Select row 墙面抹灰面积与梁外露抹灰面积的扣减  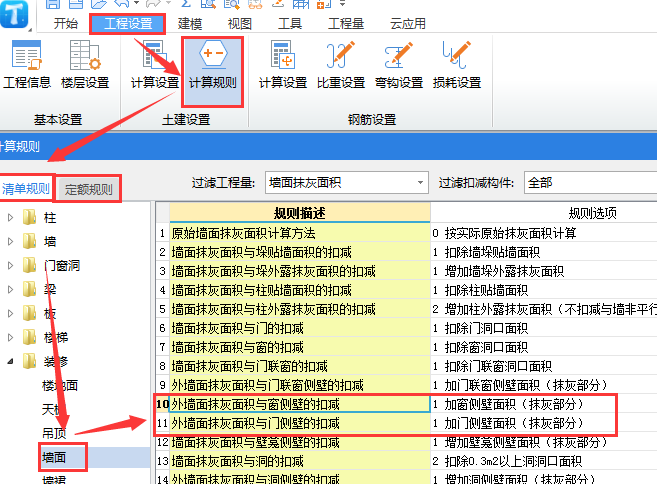[x=300, y=271]
